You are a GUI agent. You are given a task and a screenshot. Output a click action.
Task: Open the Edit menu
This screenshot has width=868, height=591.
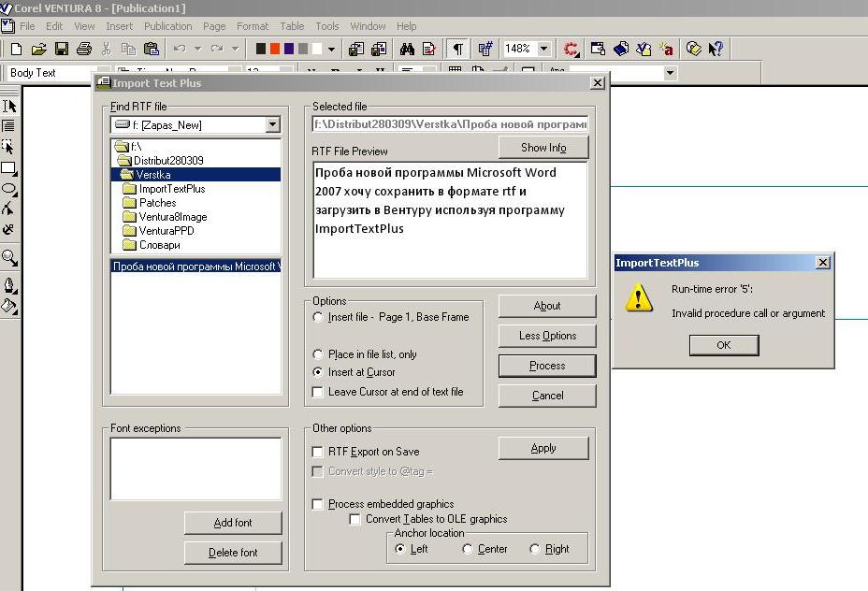54,26
